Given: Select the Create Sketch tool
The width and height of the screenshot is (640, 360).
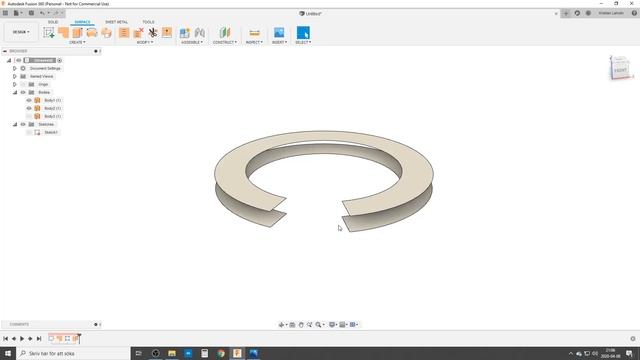Looking at the screenshot, I should coord(49,33).
